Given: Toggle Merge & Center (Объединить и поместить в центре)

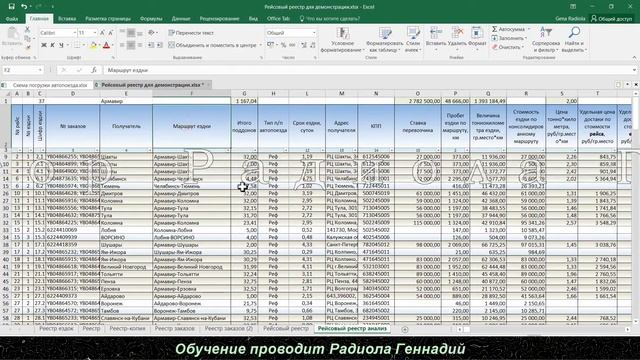Looking at the screenshot, I should pos(212,45).
